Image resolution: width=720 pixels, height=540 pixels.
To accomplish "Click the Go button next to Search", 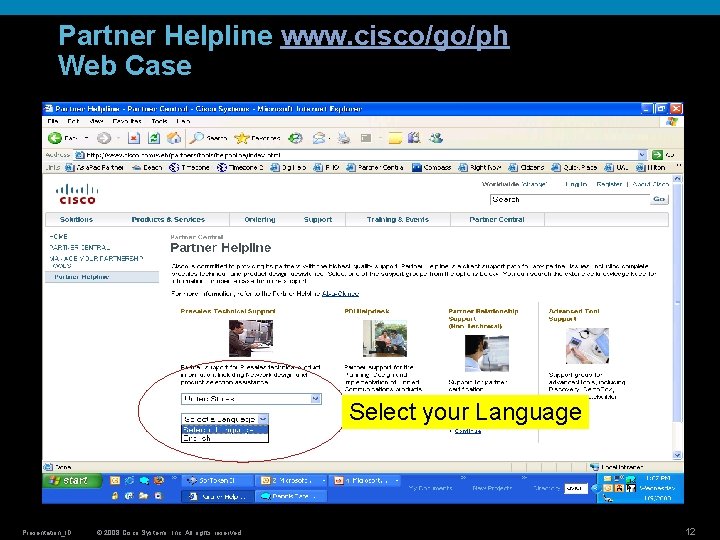I will point(659,199).
